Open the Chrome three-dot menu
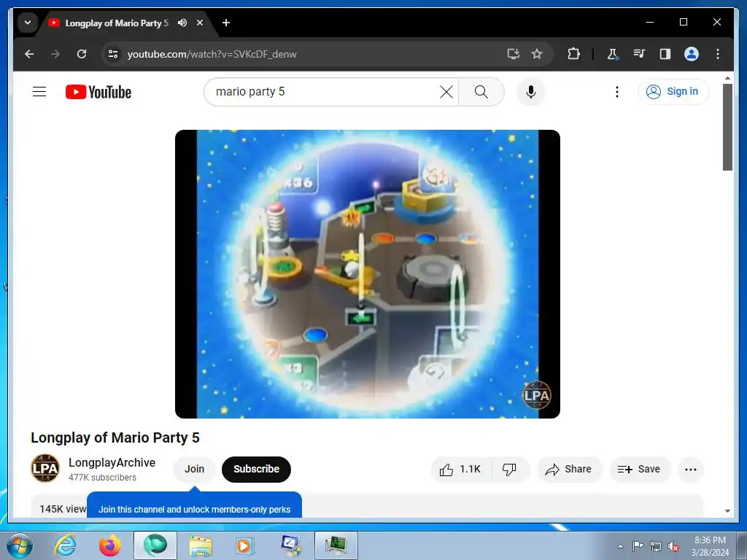 point(718,54)
